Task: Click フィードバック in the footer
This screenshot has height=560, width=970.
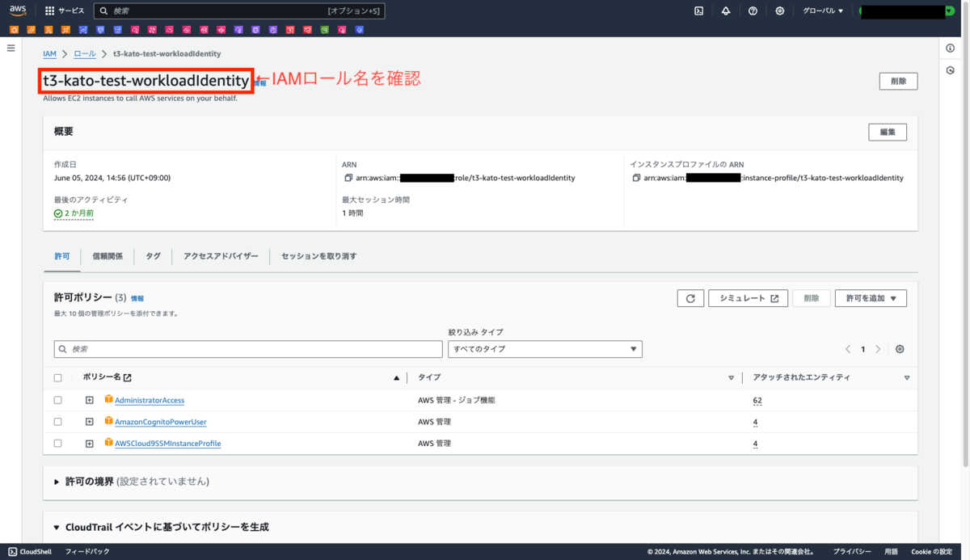Action: (87, 551)
